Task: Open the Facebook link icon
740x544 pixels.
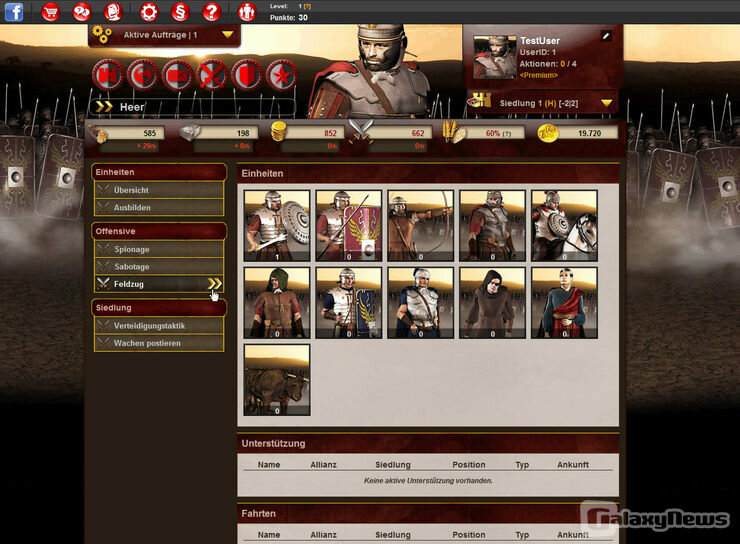Action: [14, 12]
